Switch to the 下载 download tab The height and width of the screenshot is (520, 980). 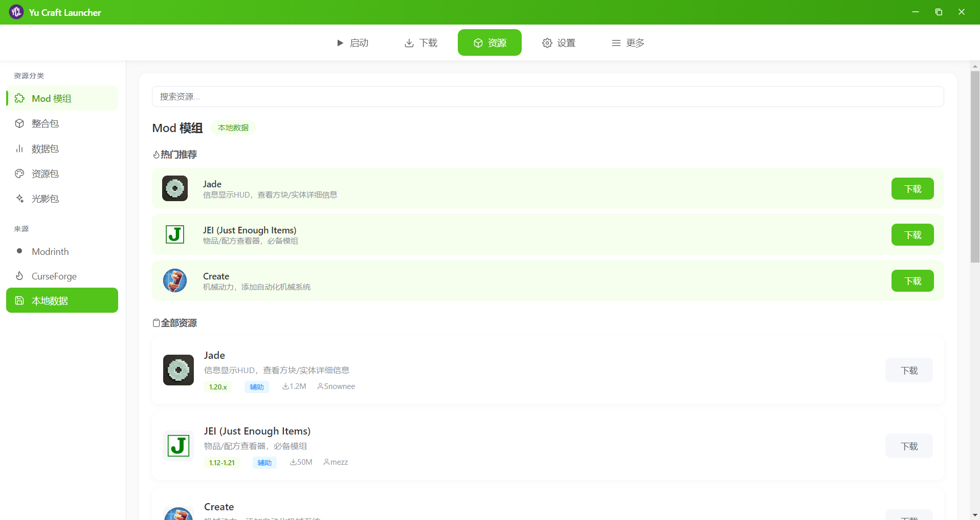[421, 42]
